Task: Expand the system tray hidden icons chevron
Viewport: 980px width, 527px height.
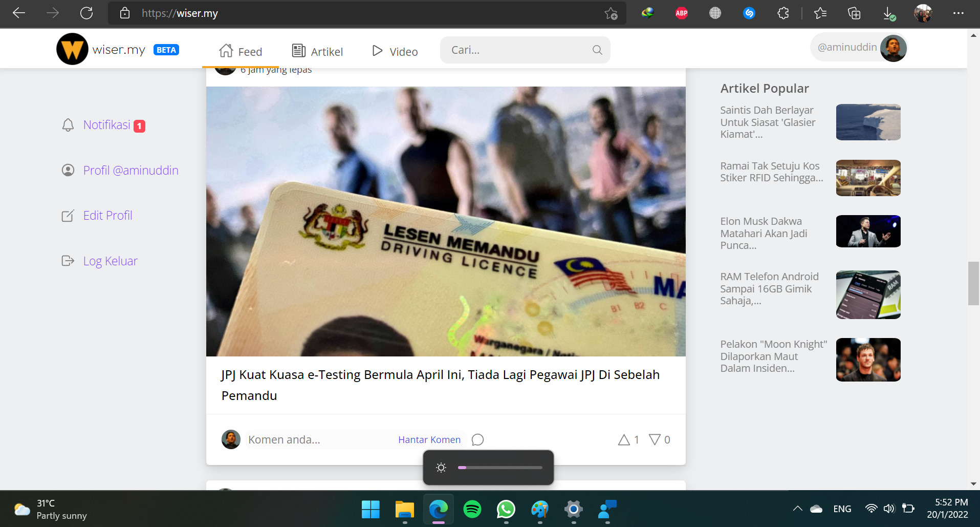Action: (x=797, y=509)
